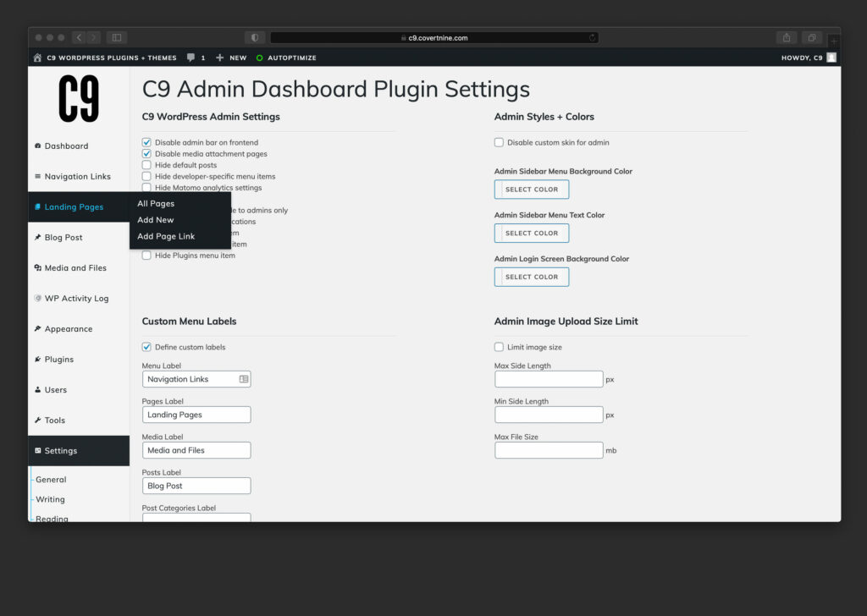The height and width of the screenshot is (616, 867).
Task: Select color for Admin Sidebar Menu Text
Action: [x=532, y=234]
